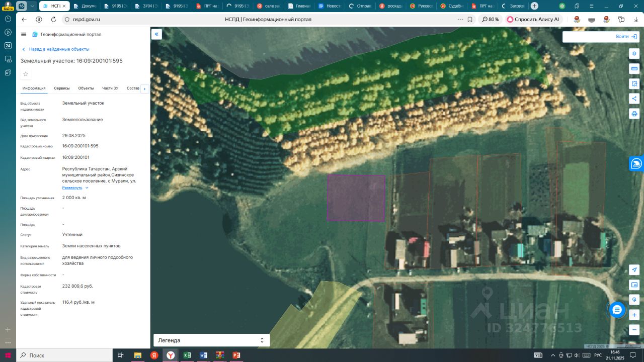This screenshot has height=362, width=644.
Task: Open the sidebar screenshot tool
Action: [x=8, y=59]
